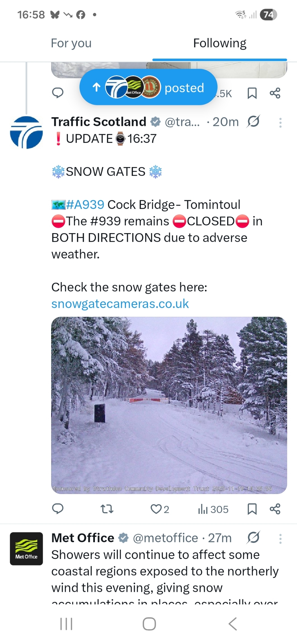The width and height of the screenshot is (297, 644).
Task: Open more options menu for Met Office post
Action: [280, 538]
